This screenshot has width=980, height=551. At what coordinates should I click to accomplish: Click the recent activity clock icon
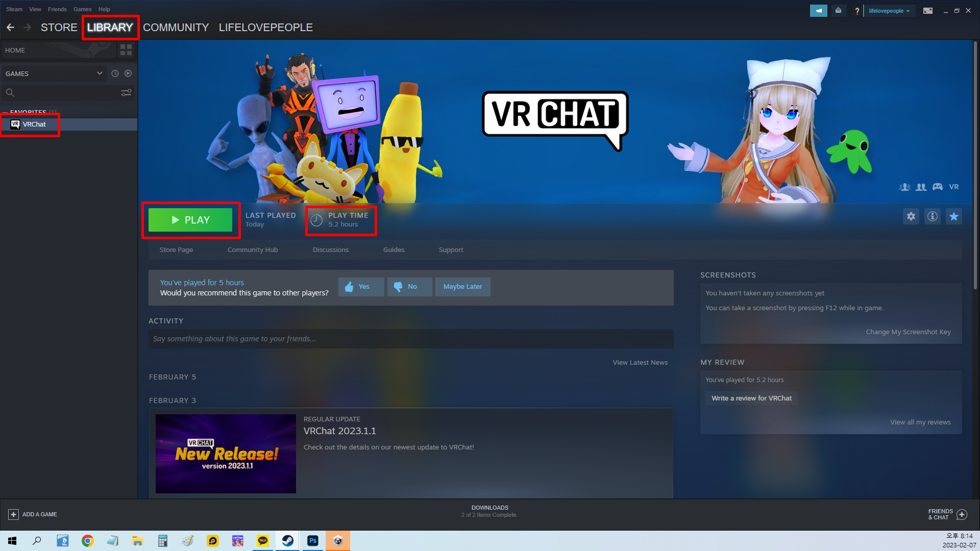tap(115, 73)
